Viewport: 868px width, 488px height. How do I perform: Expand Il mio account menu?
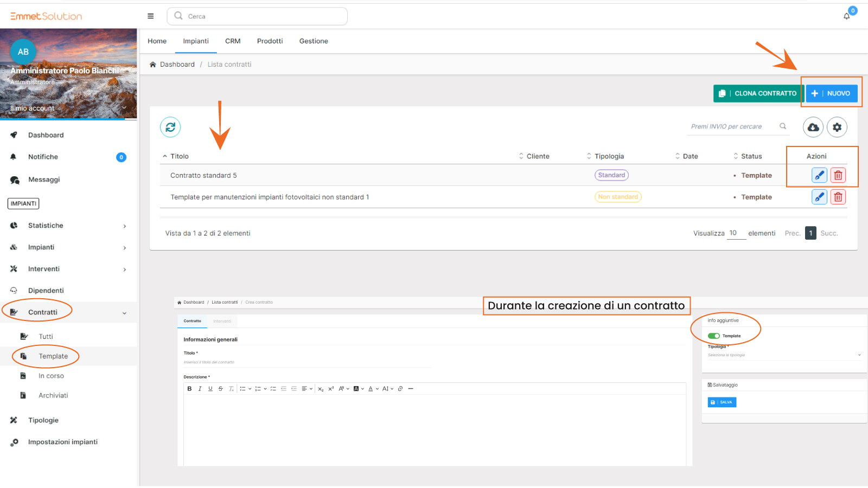point(124,108)
